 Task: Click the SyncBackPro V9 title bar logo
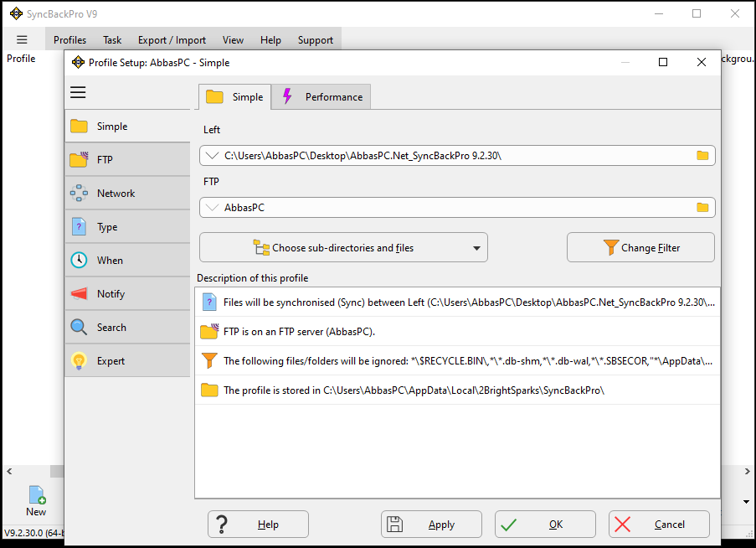click(16, 14)
